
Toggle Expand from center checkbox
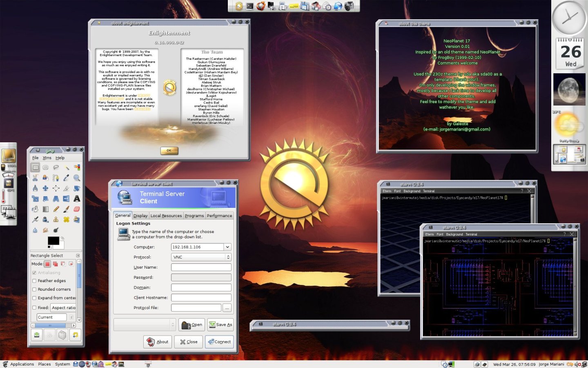click(34, 298)
